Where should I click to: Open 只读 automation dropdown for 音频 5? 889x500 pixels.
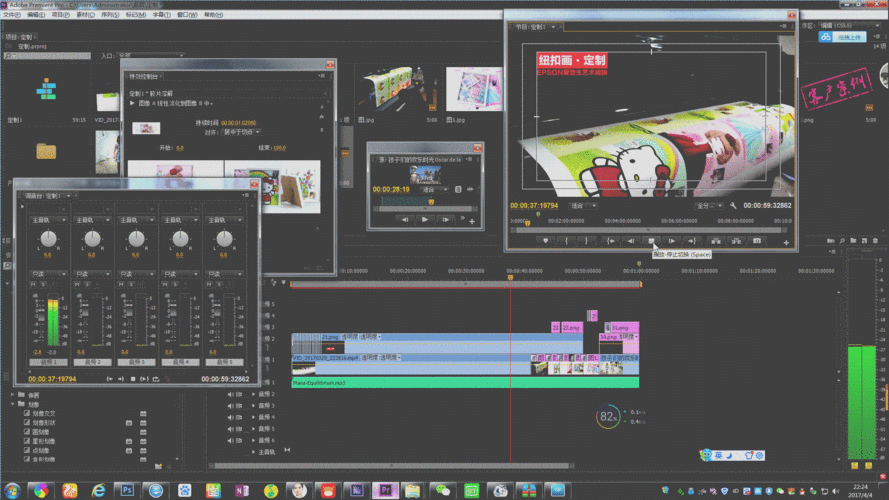coord(224,274)
